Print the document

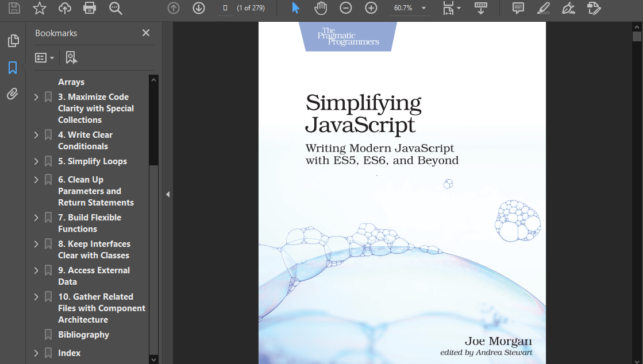(90, 8)
